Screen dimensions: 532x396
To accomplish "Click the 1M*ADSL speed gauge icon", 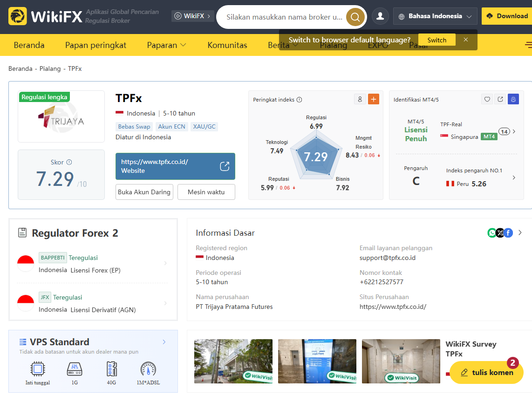I will [x=148, y=369].
